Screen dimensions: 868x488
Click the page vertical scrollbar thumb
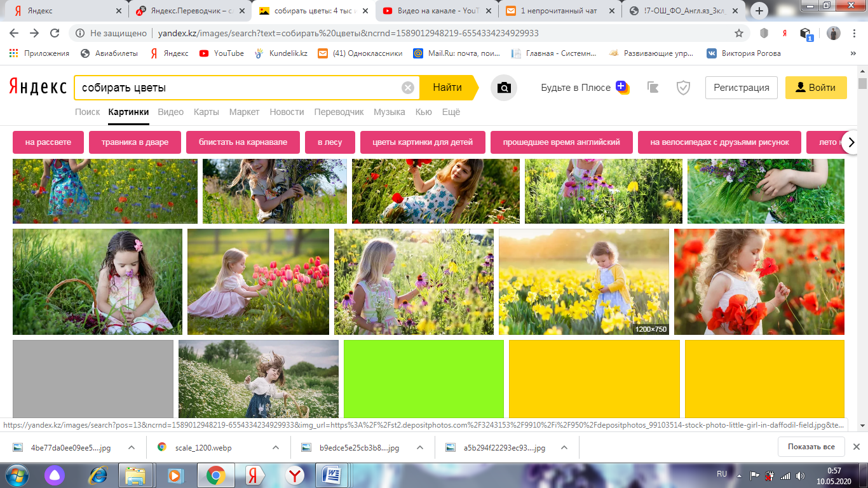(862, 83)
